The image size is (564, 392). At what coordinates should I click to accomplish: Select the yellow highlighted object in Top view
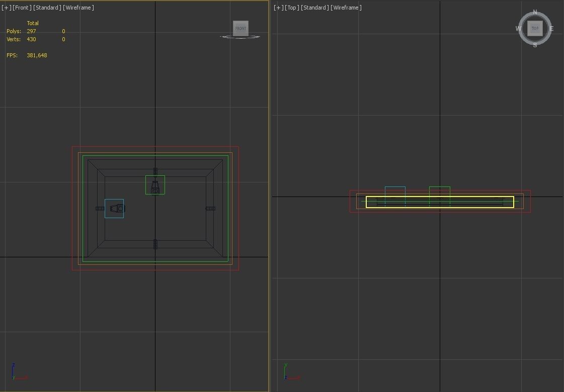click(440, 202)
